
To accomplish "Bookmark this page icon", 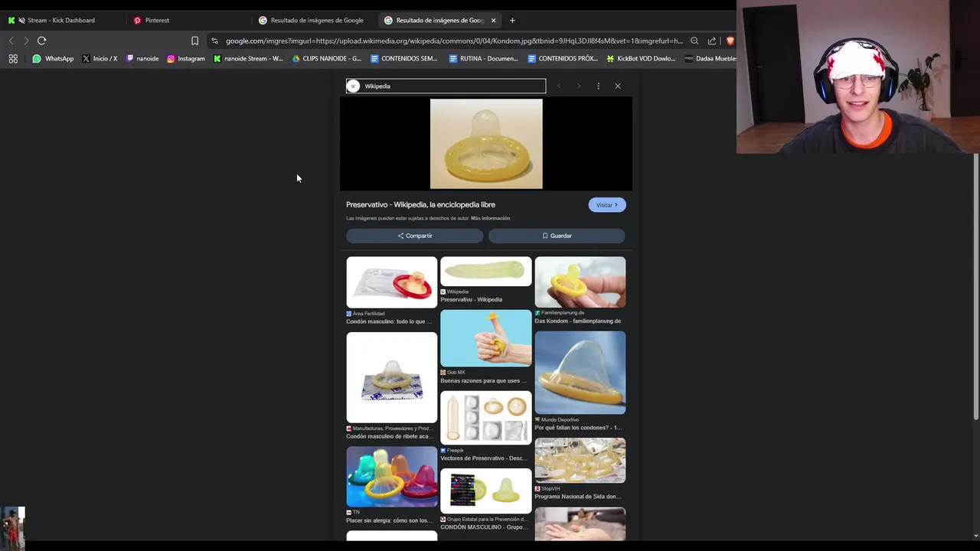I will tap(194, 41).
